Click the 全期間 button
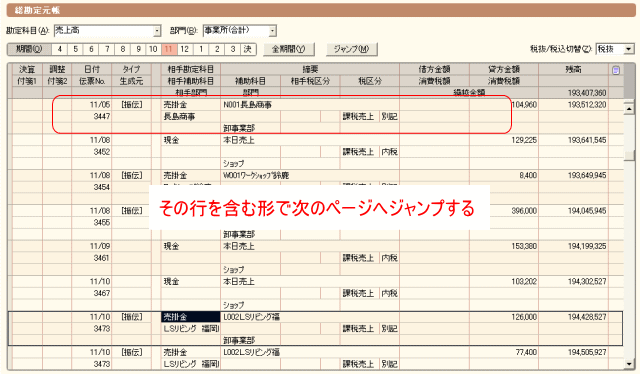The image size is (640, 374). pyautogui.click(x=289, y=49)
